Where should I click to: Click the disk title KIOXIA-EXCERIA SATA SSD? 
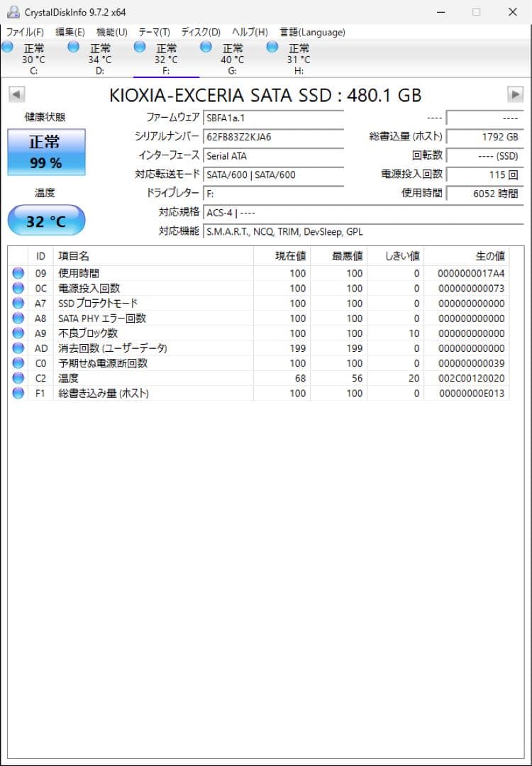[265, 95]
